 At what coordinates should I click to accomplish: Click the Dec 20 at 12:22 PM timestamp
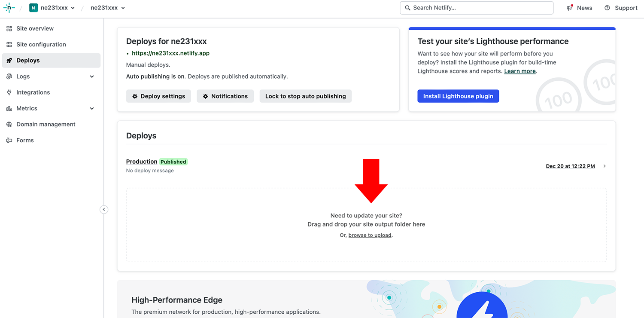[571, 166]
